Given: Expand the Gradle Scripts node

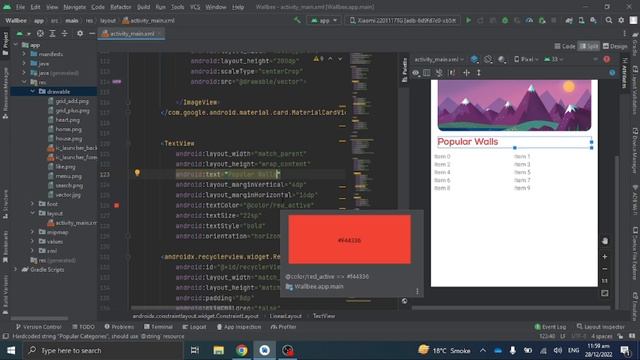Looking at the screenshot, I should point(16,269).
